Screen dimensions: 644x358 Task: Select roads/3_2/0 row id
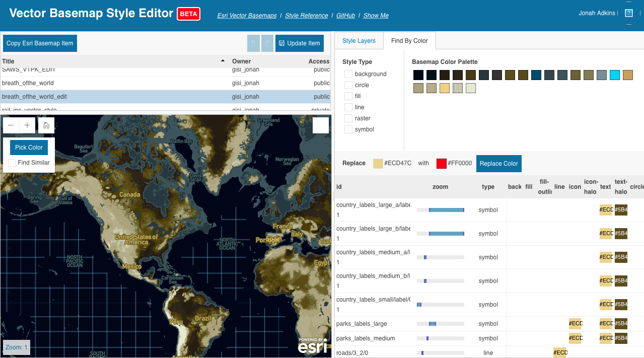[x=352, y=353]
